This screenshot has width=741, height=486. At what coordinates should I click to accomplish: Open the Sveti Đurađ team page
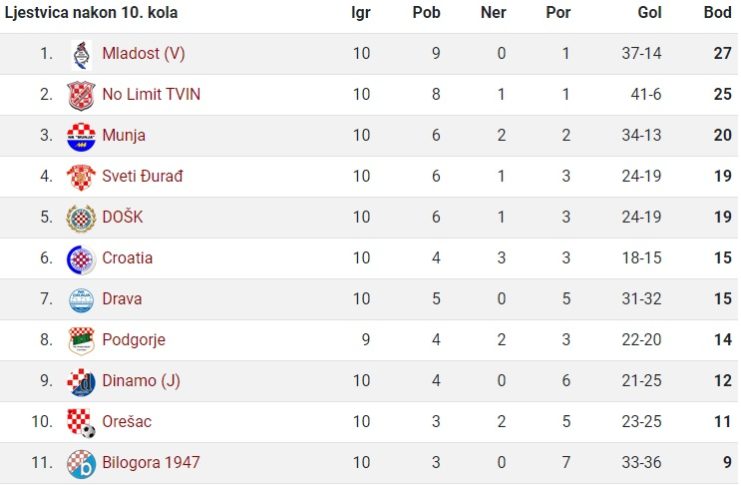pyautogui.click(x=142, y=176)
